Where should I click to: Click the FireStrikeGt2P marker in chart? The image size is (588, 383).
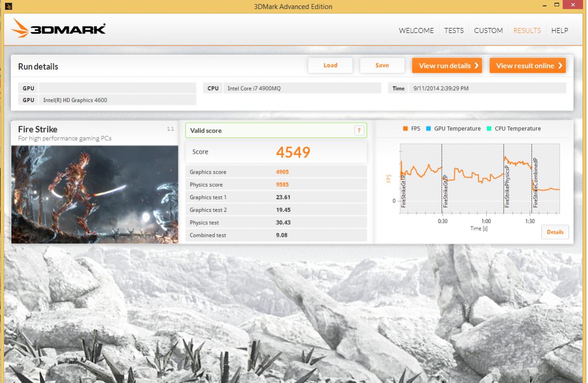coord(445,191)
